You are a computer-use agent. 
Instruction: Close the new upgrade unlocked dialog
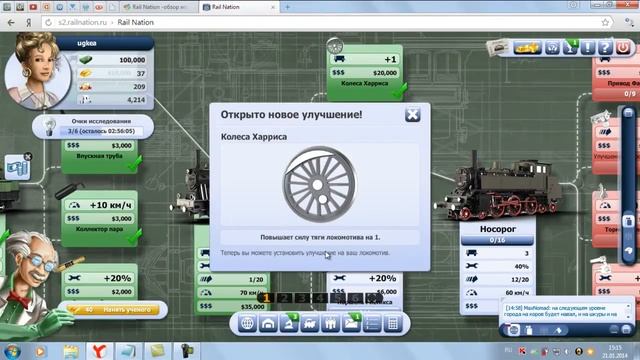point(412,115)
